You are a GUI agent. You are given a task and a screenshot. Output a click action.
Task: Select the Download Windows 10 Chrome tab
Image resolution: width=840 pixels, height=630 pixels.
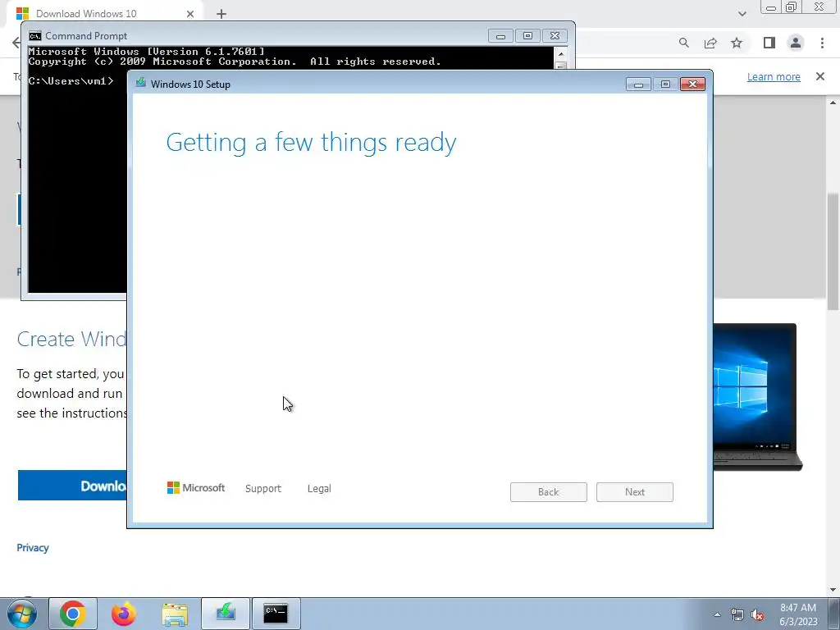click(106, 13)
